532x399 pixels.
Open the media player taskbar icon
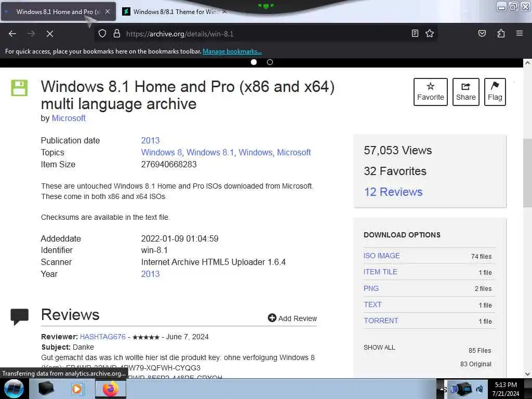tap(77, 389)
